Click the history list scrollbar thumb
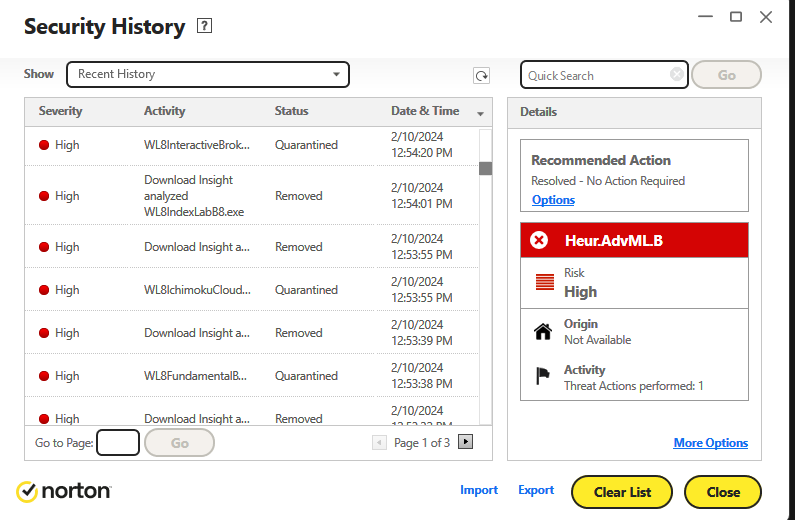Viewport: 795px width, 520px height. [x=485, y=168]
